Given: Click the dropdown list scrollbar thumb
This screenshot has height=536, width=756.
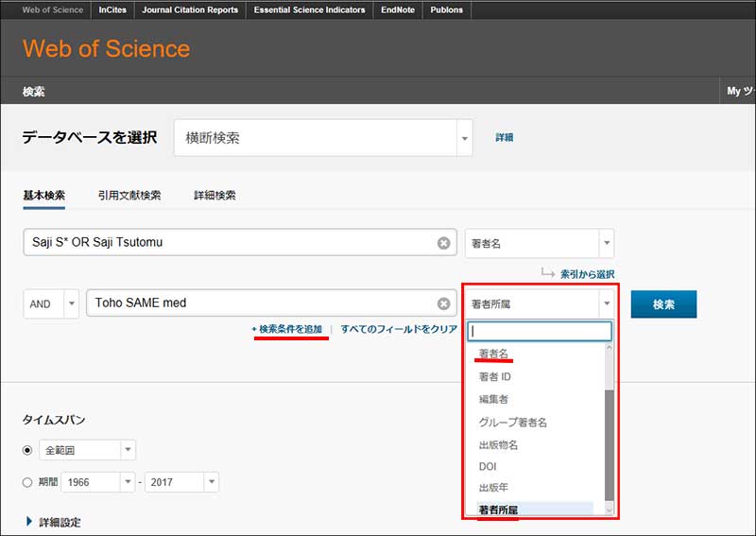Looking at the screenshot, I should pos(610,445).
